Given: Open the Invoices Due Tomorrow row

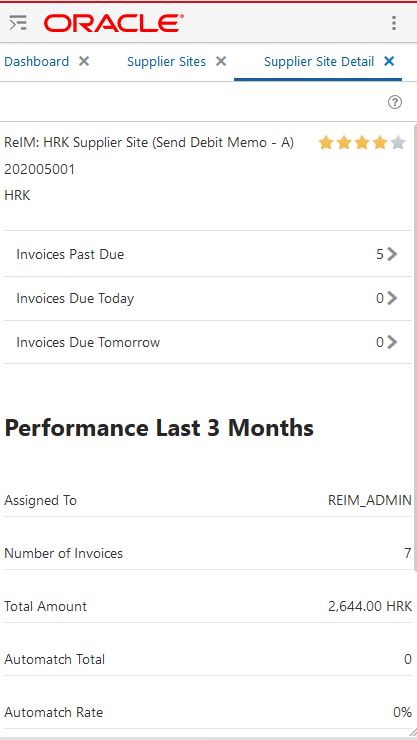Looking at the screenshot, I should coord(208,342).
